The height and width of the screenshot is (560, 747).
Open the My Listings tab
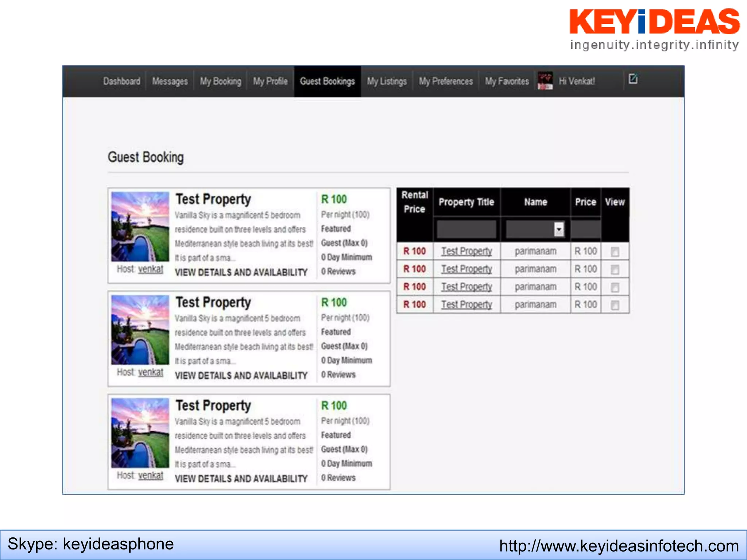[x=387, y=81]
